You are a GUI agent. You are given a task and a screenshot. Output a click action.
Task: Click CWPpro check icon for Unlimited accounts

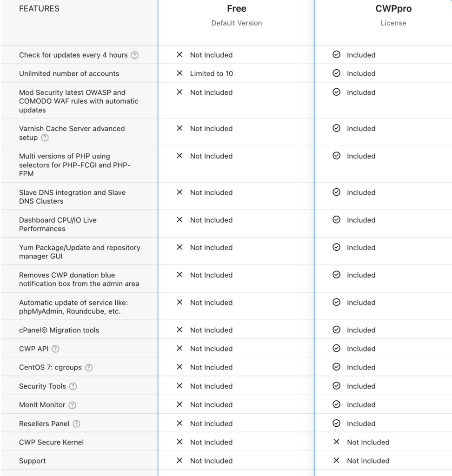click(x=336, y=73)
